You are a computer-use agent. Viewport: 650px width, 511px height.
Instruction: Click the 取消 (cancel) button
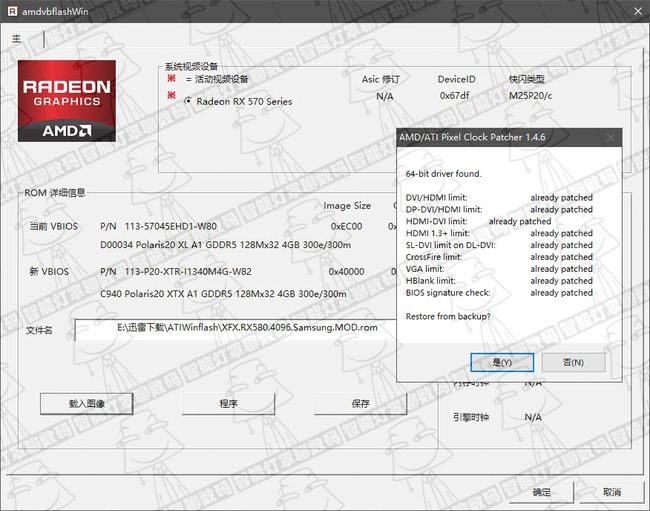coord(612,492)
